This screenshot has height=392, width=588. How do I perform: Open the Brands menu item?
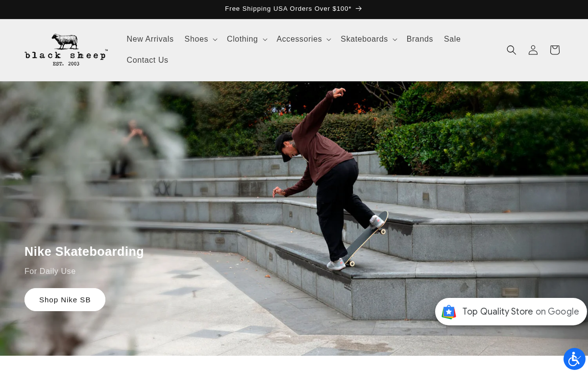(419, 39)
